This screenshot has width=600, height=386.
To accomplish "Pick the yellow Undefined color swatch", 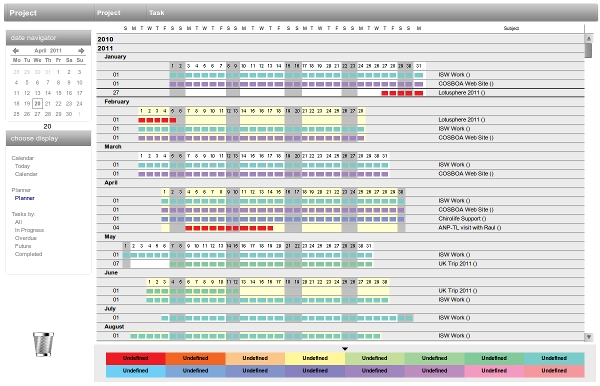I will 315,358.
